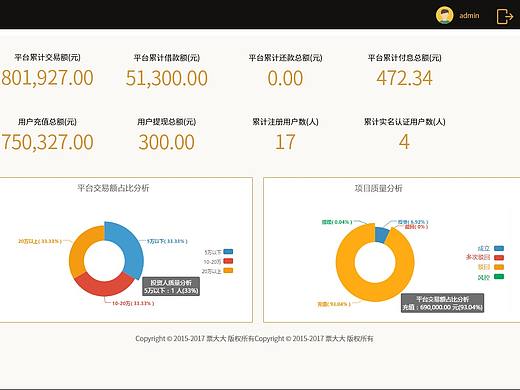Click the 风控 legend text

pyautogui.click(x=484, y=277)
